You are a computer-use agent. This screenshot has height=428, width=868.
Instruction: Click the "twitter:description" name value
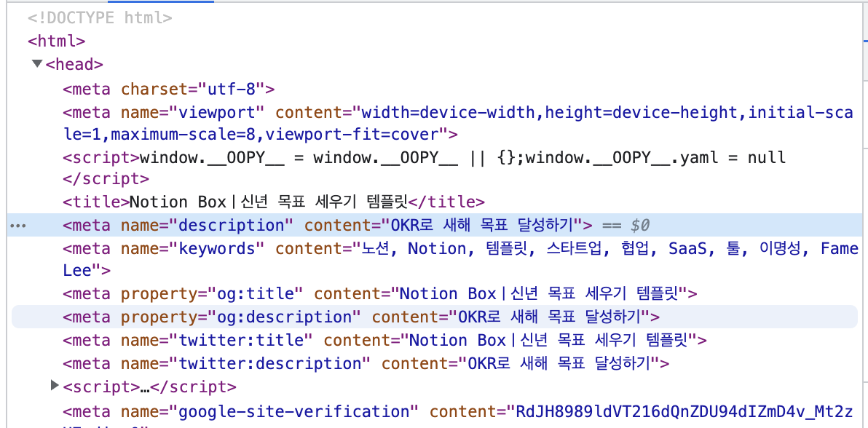coord(270,364)
